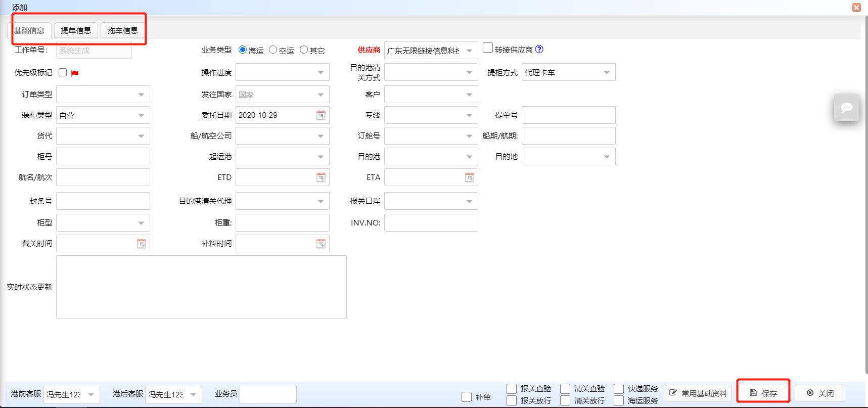The height and width of the screenshot is (408, 868).
Task: Open the 补料时间 calendar icon
Action: tap(321, 244)
